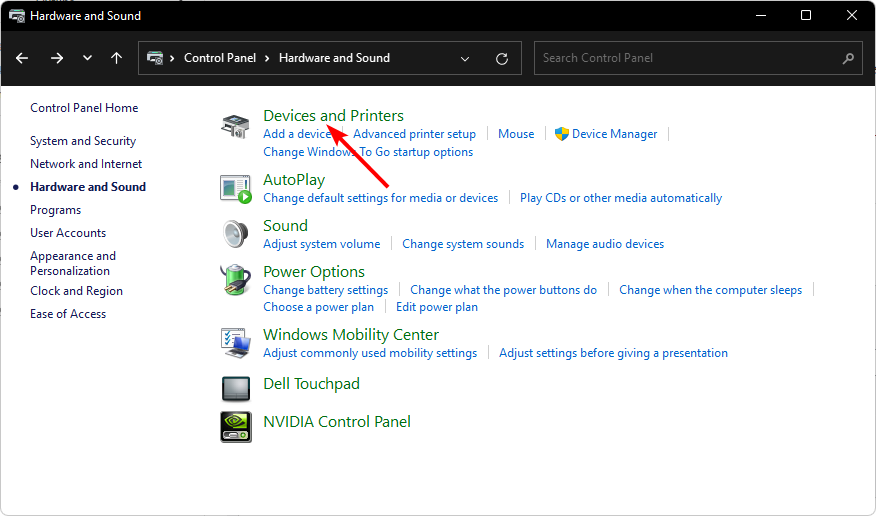This screenshot has height=516, width=876.
Task: Refresh the Hardware and Sound page
Action: click(502, 59)
